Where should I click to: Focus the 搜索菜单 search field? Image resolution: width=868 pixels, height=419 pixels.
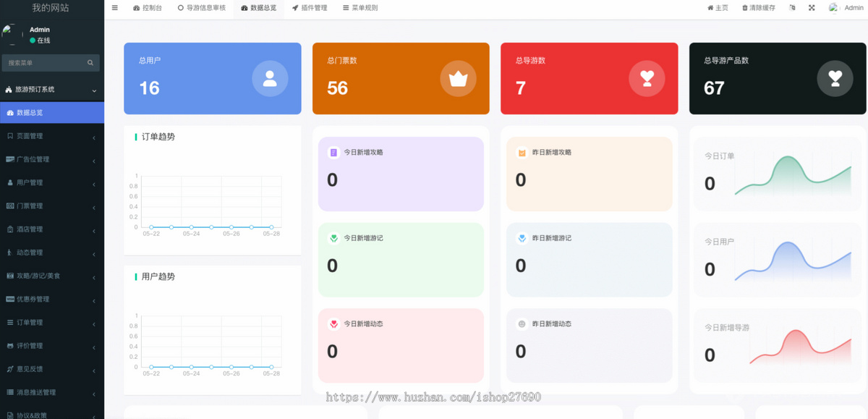(43, 63)
